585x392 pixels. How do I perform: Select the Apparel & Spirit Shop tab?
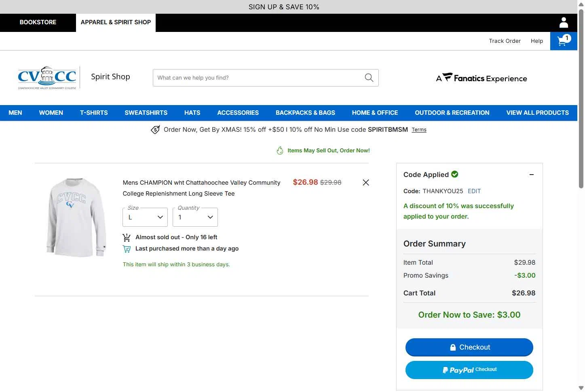(116, 23)
